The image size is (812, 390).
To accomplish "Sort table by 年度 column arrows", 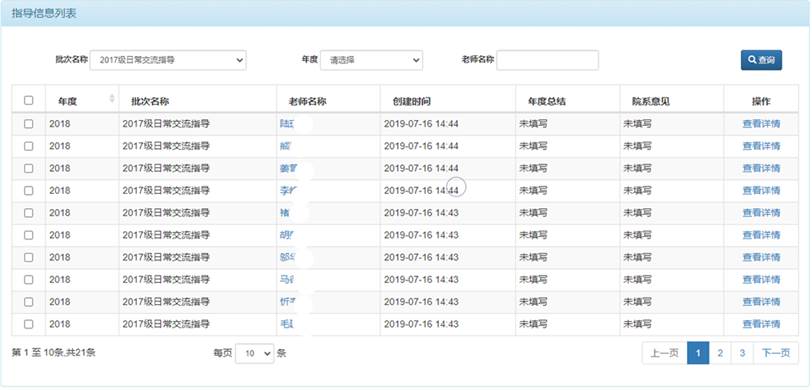I will pos(112,98).
